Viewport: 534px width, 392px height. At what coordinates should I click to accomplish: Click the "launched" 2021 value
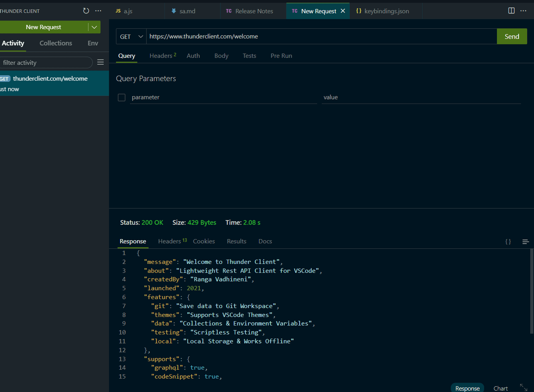pyautogui.click(x=194, y=288)
